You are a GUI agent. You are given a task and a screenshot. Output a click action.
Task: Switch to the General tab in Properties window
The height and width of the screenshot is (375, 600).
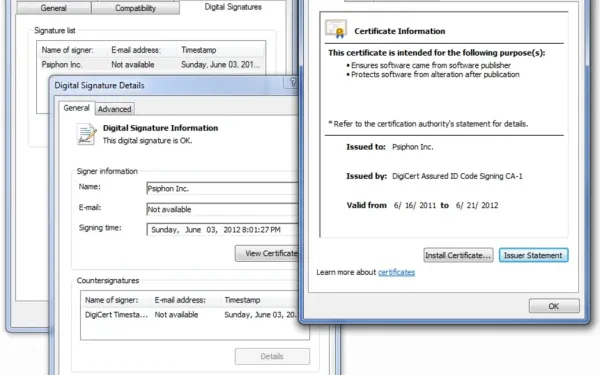pyautogui.click(x=54, y=8)
